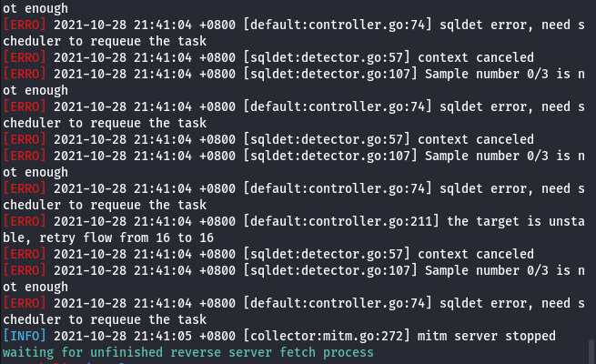Click the +0800 timezone on the INFO line
The height and width of the screenshot is (364, 596).
[217, 336]
